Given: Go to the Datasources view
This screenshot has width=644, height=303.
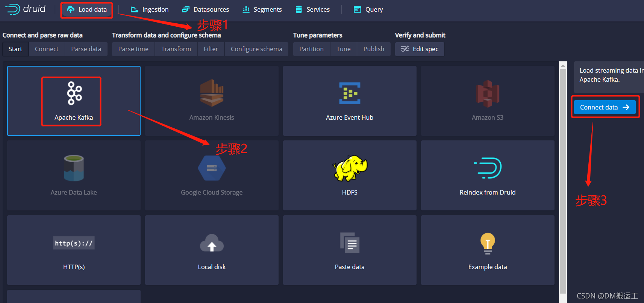Looking at the screenshot, I should tap(205, 9).
